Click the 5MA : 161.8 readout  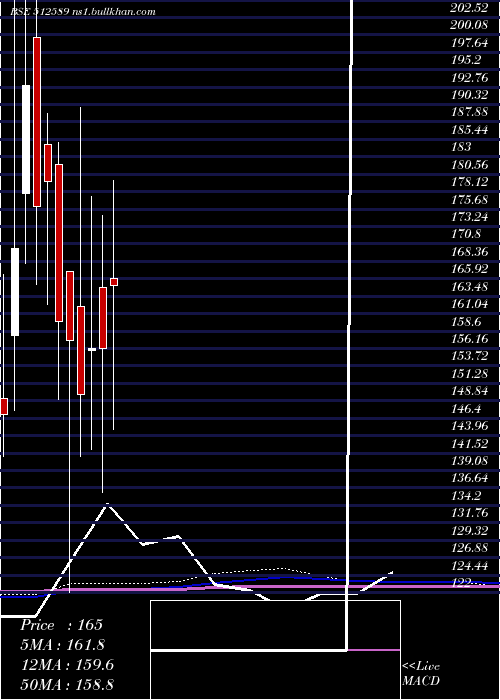tap(62, 645)
